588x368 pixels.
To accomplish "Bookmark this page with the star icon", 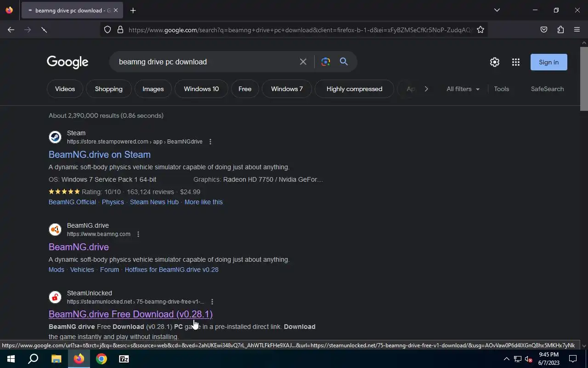I will [x=481, y=29].
